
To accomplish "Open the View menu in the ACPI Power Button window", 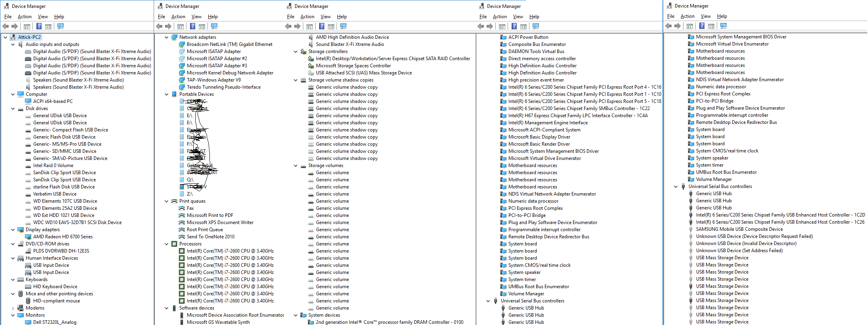I will click(518, 17).
